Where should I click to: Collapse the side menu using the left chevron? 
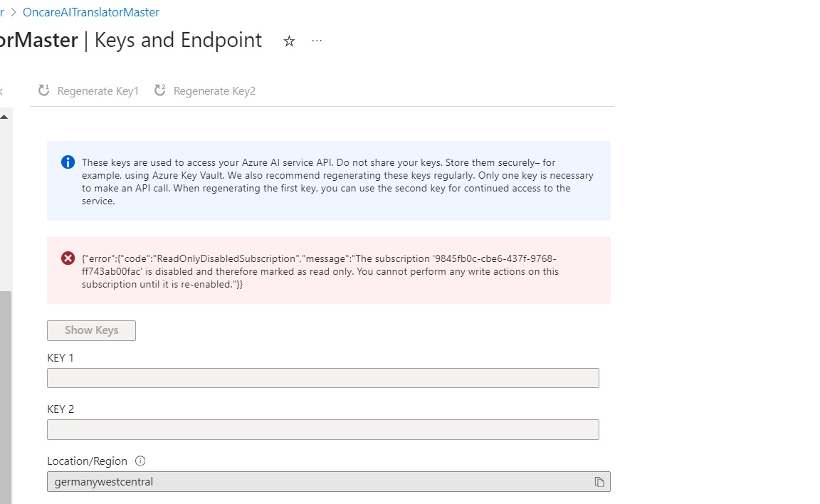pyautogui.click(x=1, y=91)
